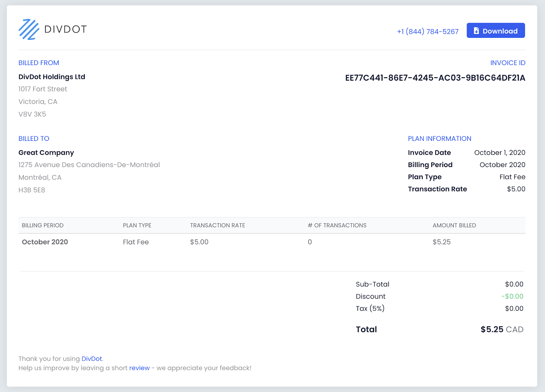This screenshot has height=392, width=545.
Task: Click the # of Transactions column header
Action: (337, 225)
